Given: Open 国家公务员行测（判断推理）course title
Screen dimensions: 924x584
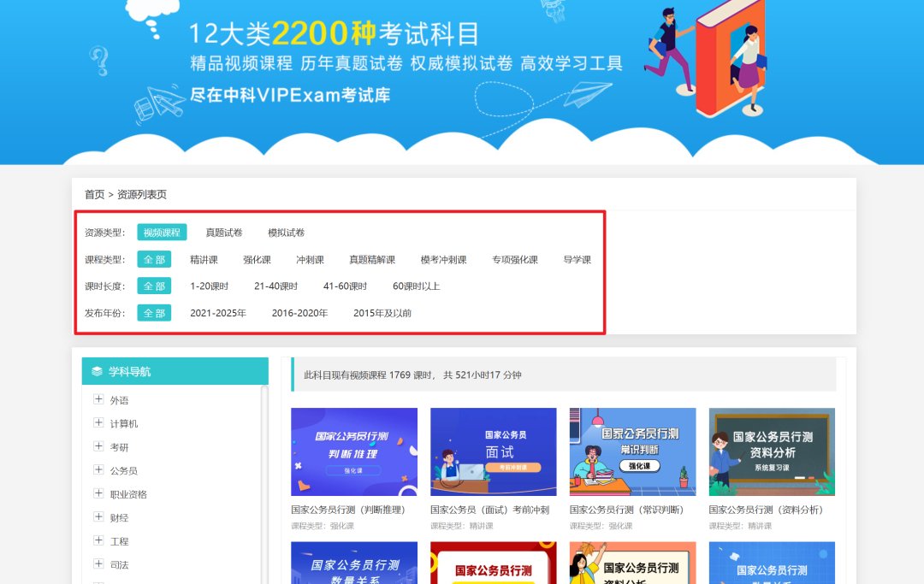Looking at the screenshot, I should point(350,510).
